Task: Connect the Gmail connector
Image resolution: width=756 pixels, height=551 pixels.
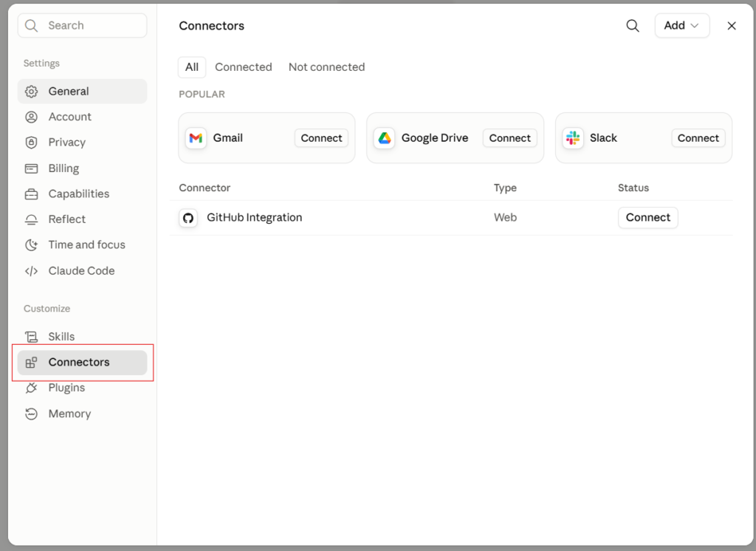Action: click(321, 138)
